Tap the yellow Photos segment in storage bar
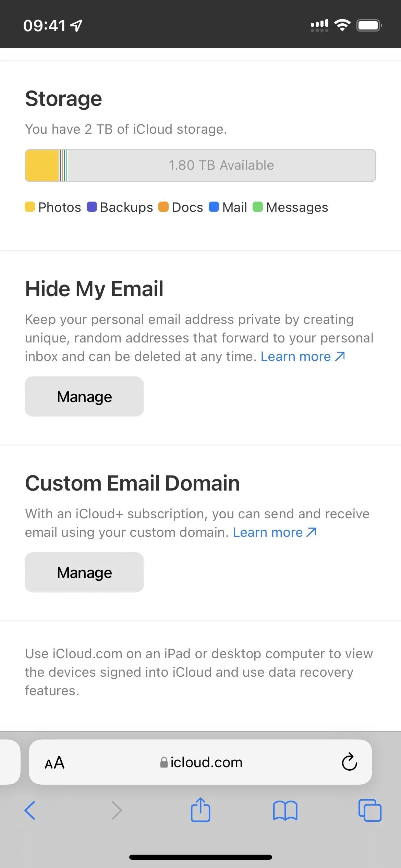This screenshot has height=868, width=401. pyautogui.click(x=42, y=166)
